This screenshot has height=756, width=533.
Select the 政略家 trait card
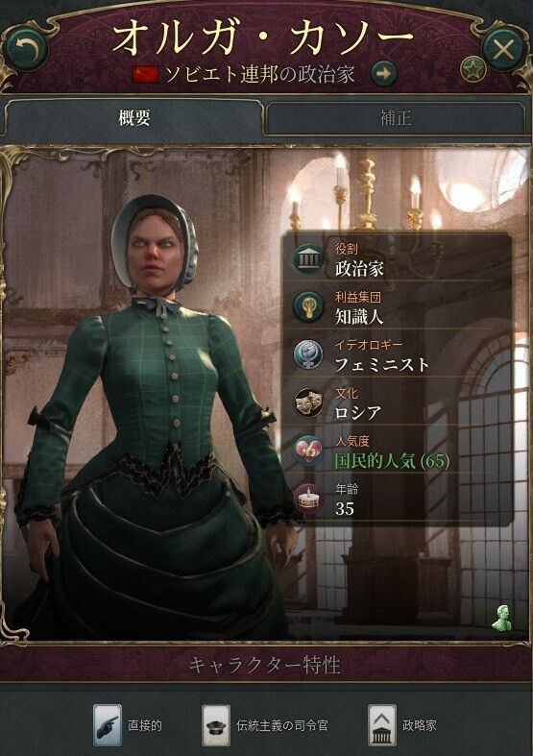tap(403, 725)
